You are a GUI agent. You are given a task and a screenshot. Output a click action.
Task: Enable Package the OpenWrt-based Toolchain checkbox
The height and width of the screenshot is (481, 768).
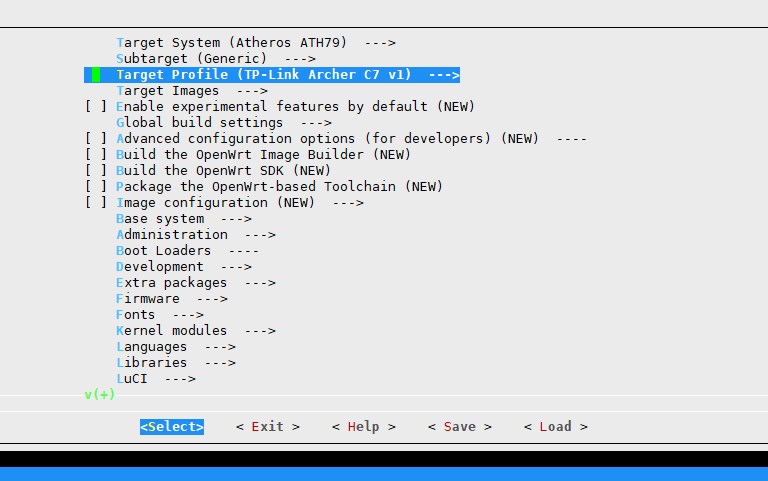click(96, 187)
